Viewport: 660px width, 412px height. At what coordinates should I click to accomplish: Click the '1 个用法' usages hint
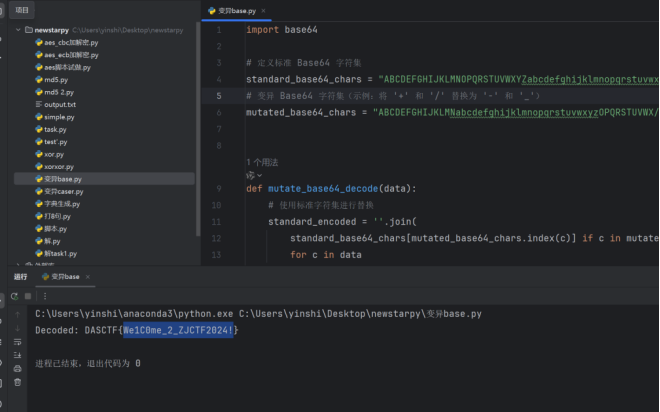(x=262, y=162)
